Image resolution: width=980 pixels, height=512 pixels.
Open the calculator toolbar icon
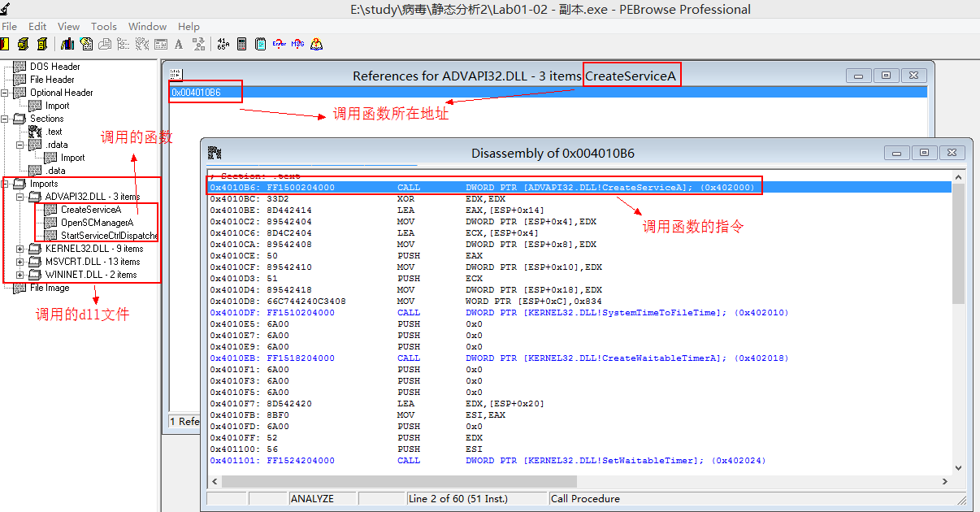click(x=242, y=44)
